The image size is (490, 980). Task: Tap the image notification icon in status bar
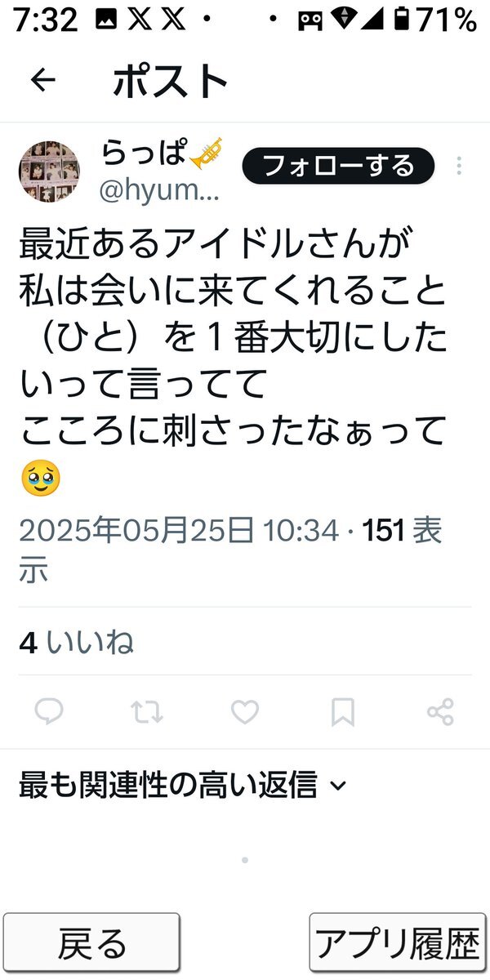click(x=105, y=20)
